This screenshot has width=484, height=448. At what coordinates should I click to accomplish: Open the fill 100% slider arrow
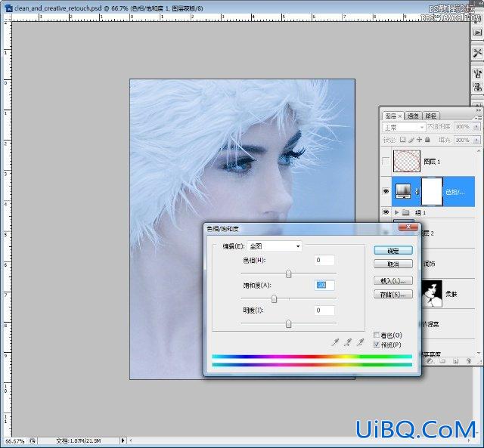pyautogui.click(x=476, y=140)
